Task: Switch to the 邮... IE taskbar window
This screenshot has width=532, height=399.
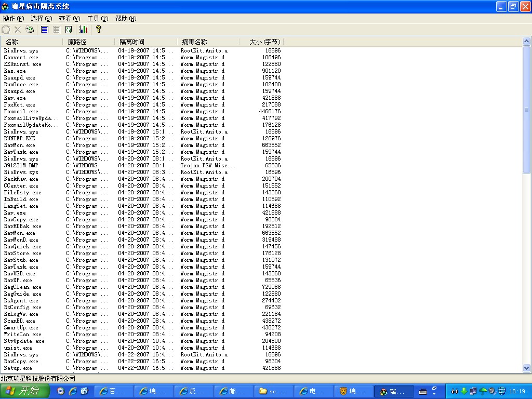Action: click(234, 391)
